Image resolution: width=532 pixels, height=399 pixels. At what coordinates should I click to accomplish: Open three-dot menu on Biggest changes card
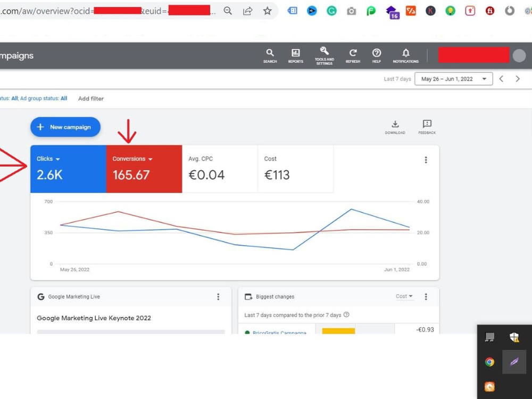tap(426, 296)
